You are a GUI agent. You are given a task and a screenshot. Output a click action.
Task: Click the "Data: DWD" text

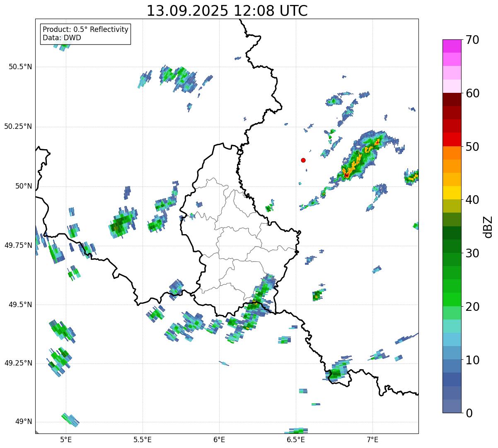(x=62, y=38)
